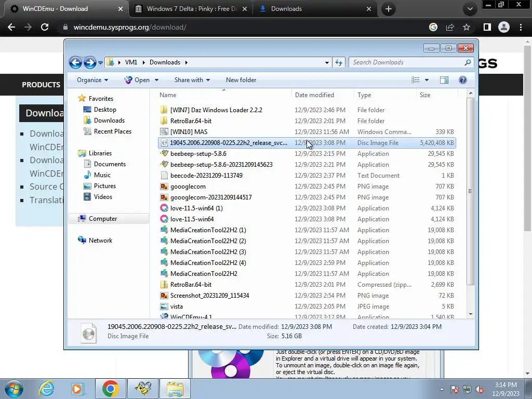Screen dimensions: 532x399
Task: Click PRODUCTS in site navigation
Action: click(41, 85)
